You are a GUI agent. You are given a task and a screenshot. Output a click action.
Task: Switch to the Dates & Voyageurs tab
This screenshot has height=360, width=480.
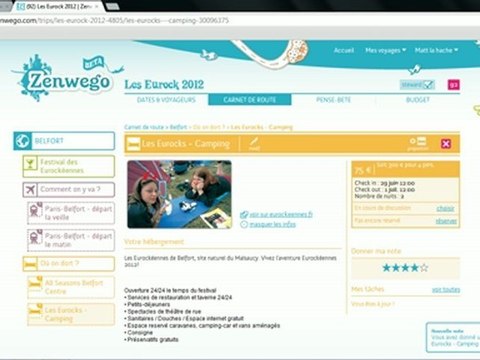(x=166, y=100)
